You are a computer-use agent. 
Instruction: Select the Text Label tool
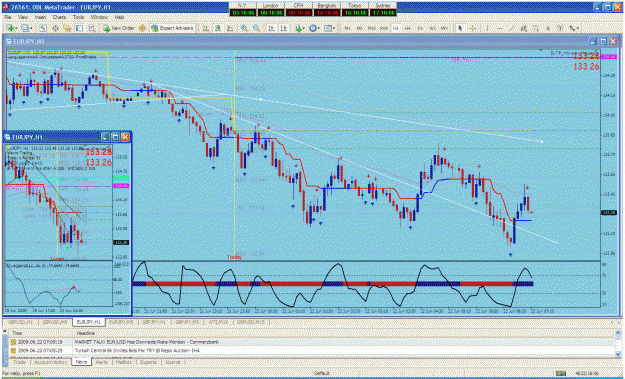click(560, 28)
